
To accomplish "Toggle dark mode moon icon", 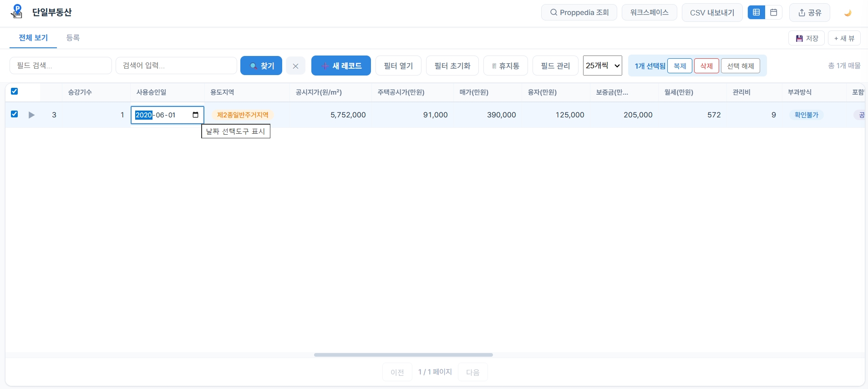I will [848, 13].
